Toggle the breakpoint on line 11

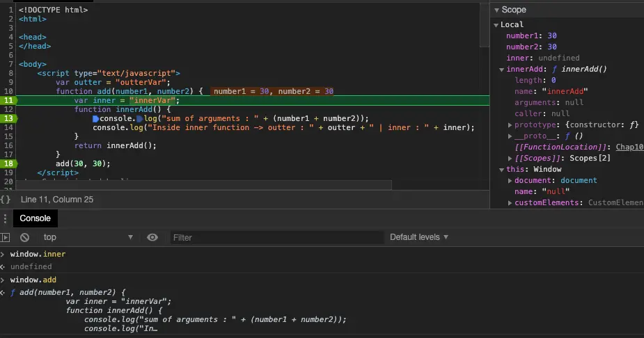pyautogui.click(x=8, y=100)
